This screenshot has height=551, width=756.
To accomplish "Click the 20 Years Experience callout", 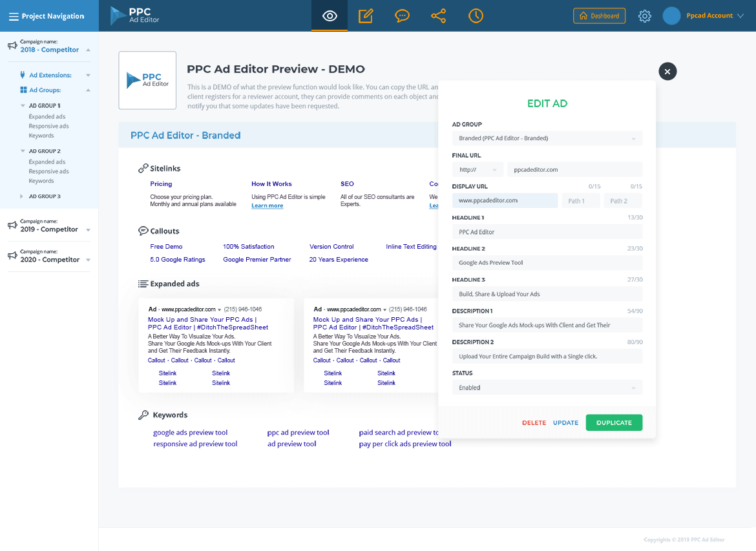I will 339,259.
